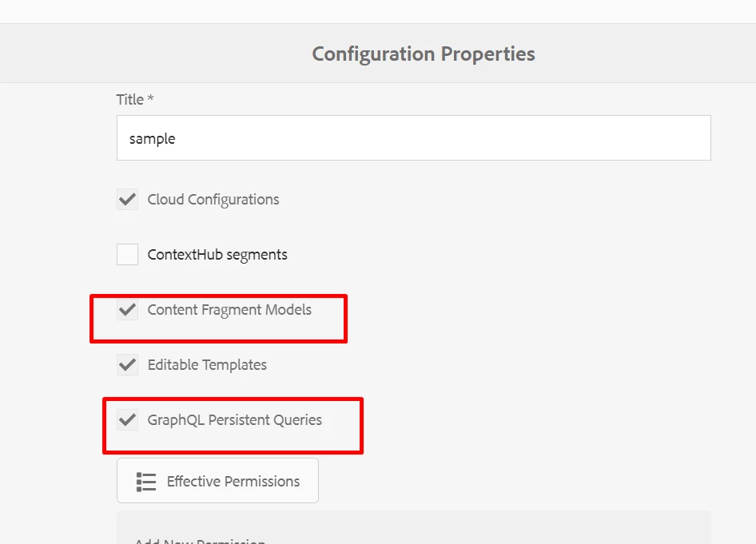
Task: Click the ContextHub segments label text
Action: 217,255
